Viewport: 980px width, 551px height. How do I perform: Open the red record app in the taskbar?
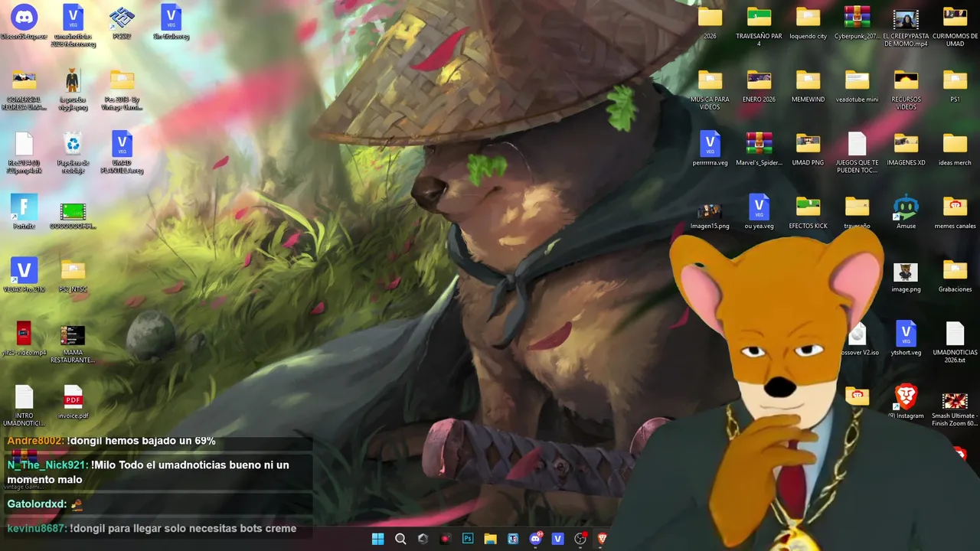click(x=446, y=539)
